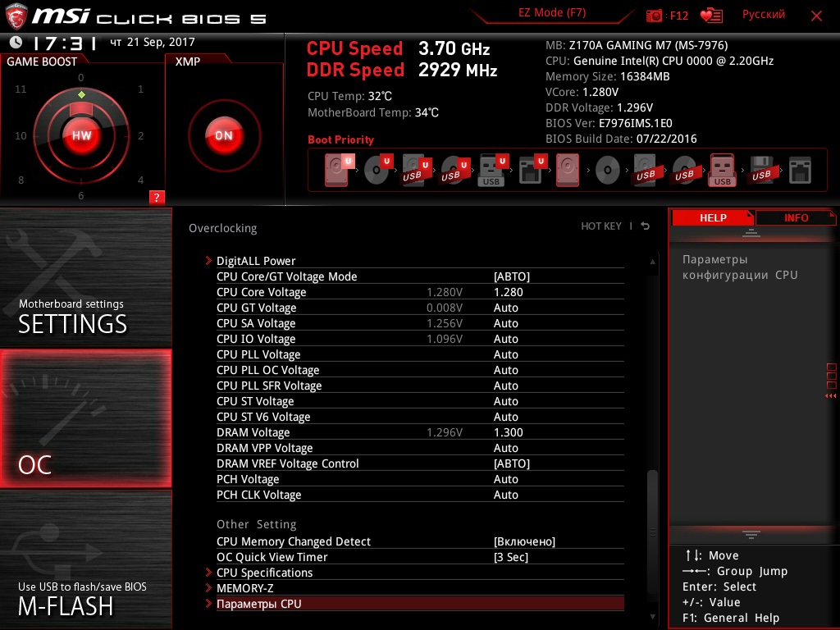Select the USB floppy boot device icon
The width and height of the screenshot is (840, 630).
761,170
